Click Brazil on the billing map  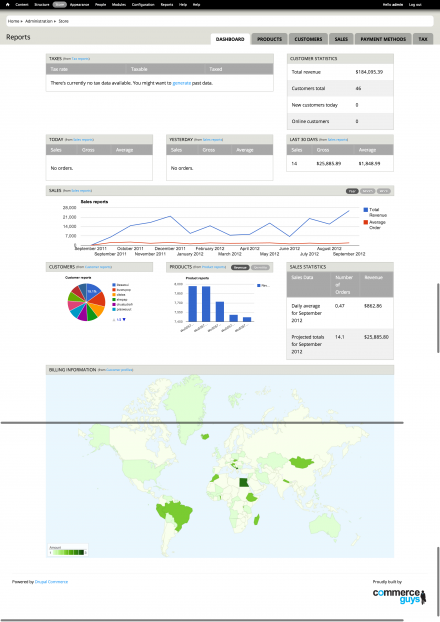[x=177, y=514]
